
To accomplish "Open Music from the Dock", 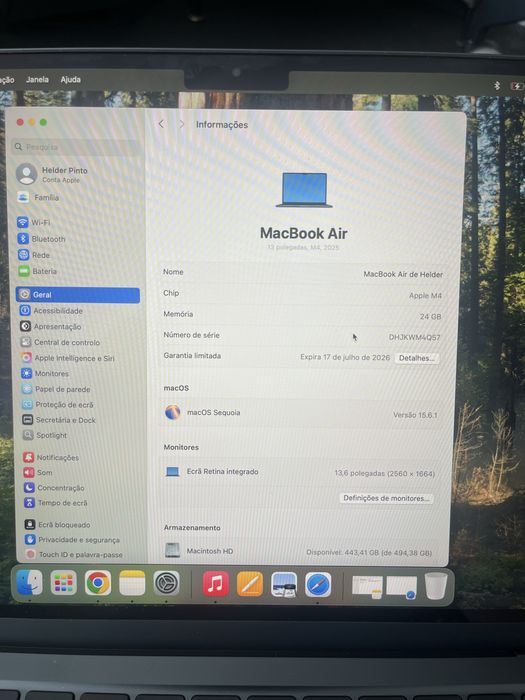I will pyautogui.click(x=216, y=584).
